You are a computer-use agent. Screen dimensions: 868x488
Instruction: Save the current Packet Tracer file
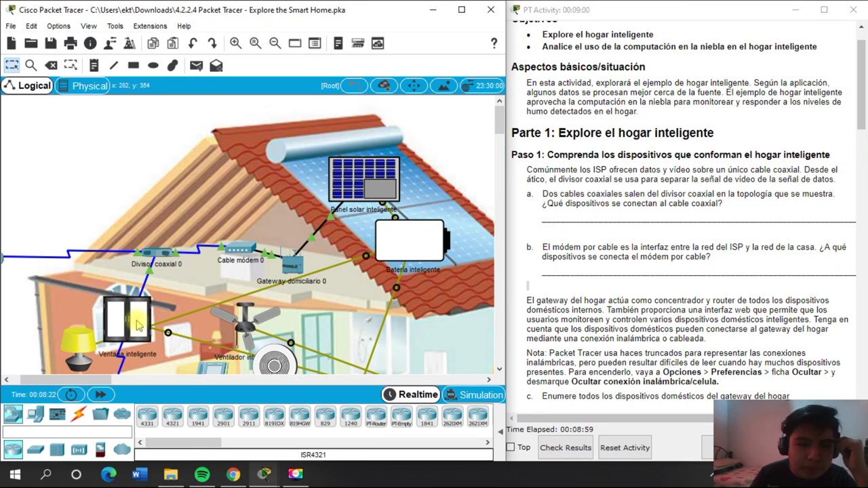click(51, 43)
